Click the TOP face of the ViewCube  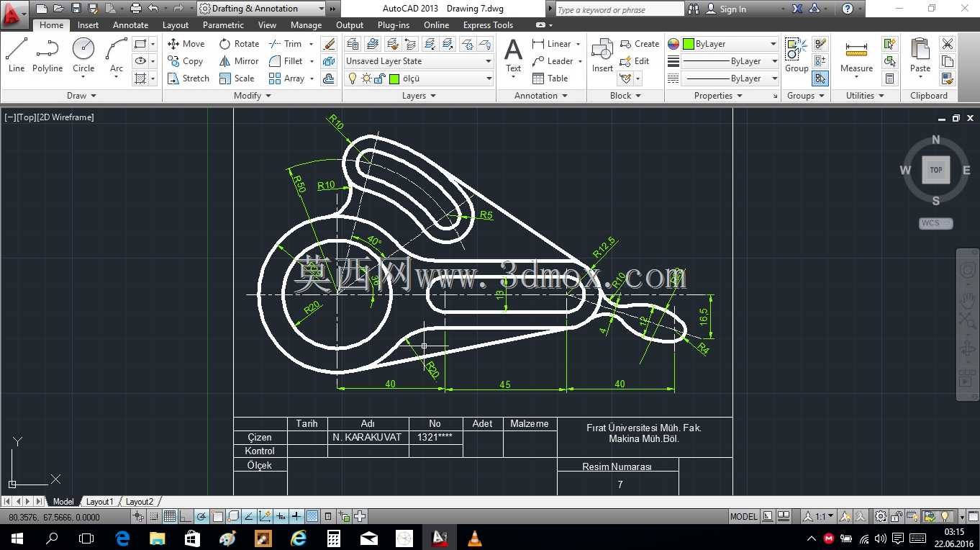(935, 170)
